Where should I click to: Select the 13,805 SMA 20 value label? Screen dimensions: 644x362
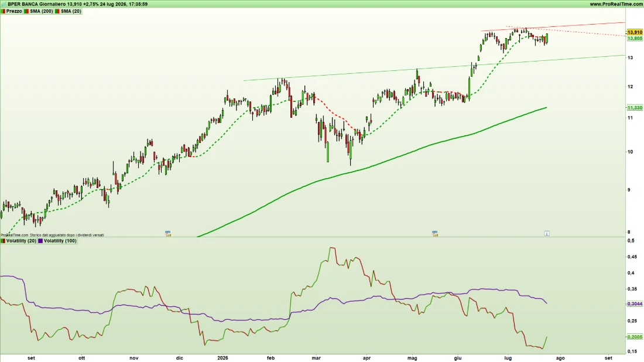[635, 38]
